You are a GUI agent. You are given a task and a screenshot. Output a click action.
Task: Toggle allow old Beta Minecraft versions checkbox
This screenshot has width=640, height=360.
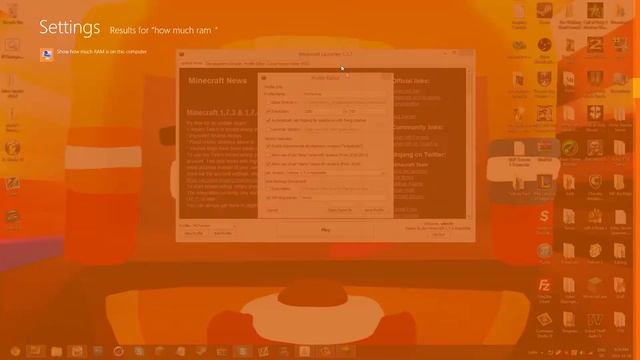268,155
